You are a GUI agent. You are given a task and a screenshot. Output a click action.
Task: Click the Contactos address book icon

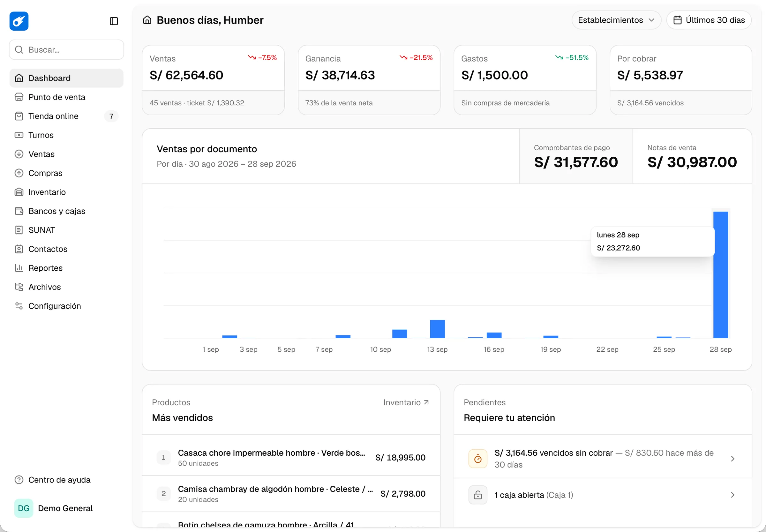(x=19, y=249)
